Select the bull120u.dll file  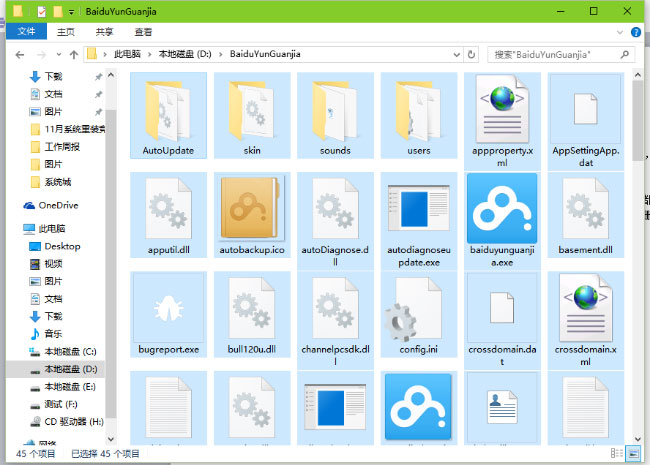[x=252, y=315]
